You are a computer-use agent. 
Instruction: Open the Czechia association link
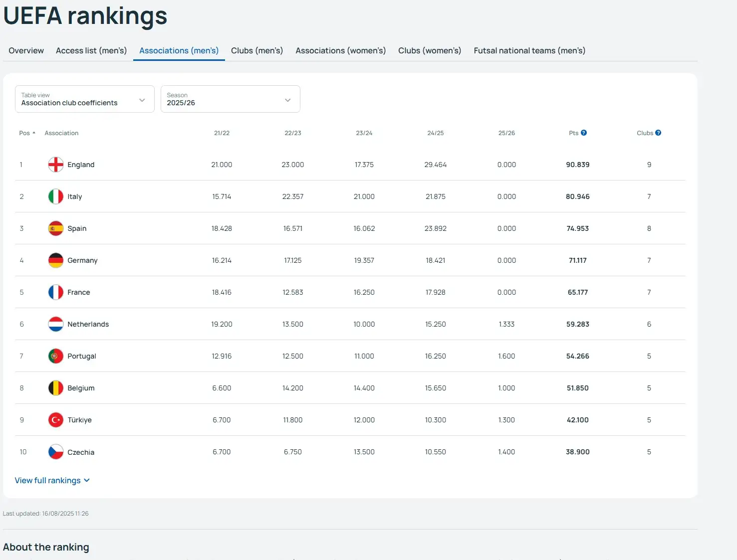[81, 452]
